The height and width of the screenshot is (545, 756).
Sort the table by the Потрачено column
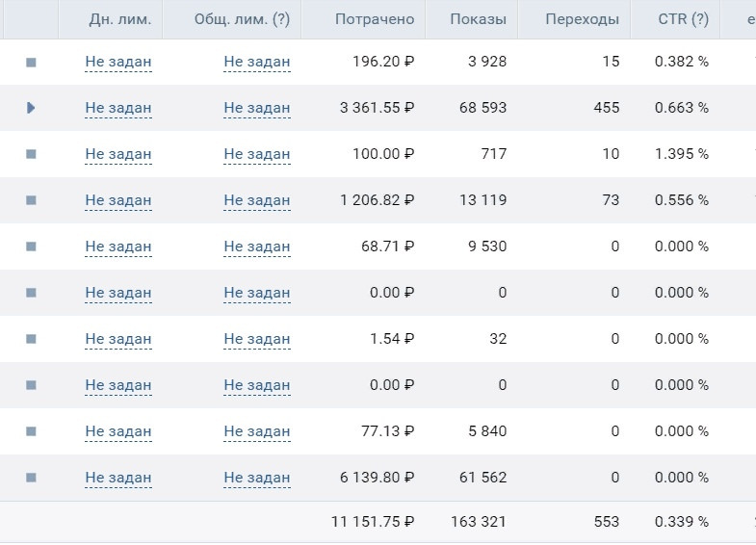pyautogui.click(x=375, y=19)
